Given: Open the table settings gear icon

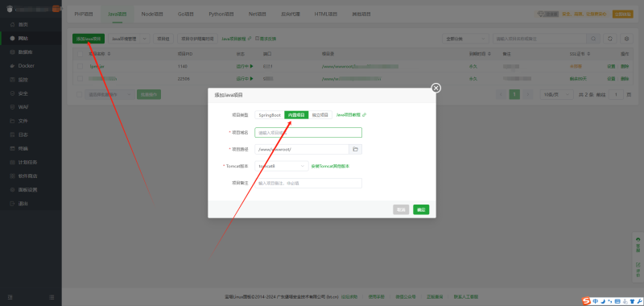Looking at the screenshot, I should (626, 39).
